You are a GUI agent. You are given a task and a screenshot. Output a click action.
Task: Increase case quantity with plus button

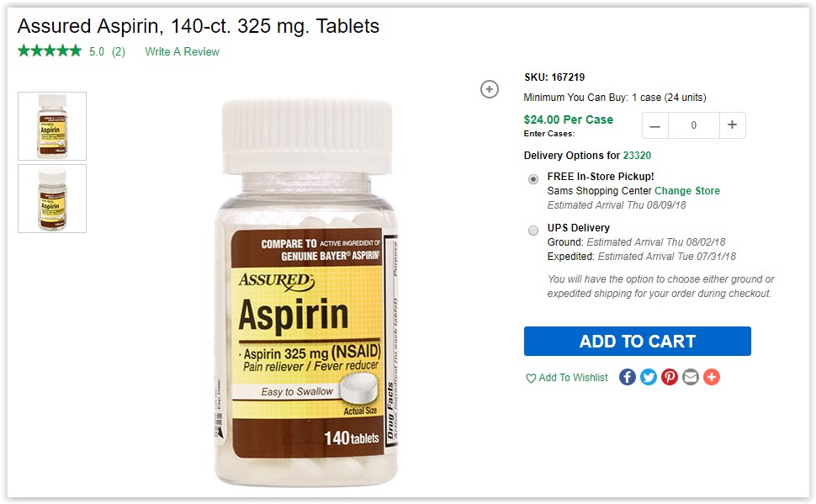732,125
